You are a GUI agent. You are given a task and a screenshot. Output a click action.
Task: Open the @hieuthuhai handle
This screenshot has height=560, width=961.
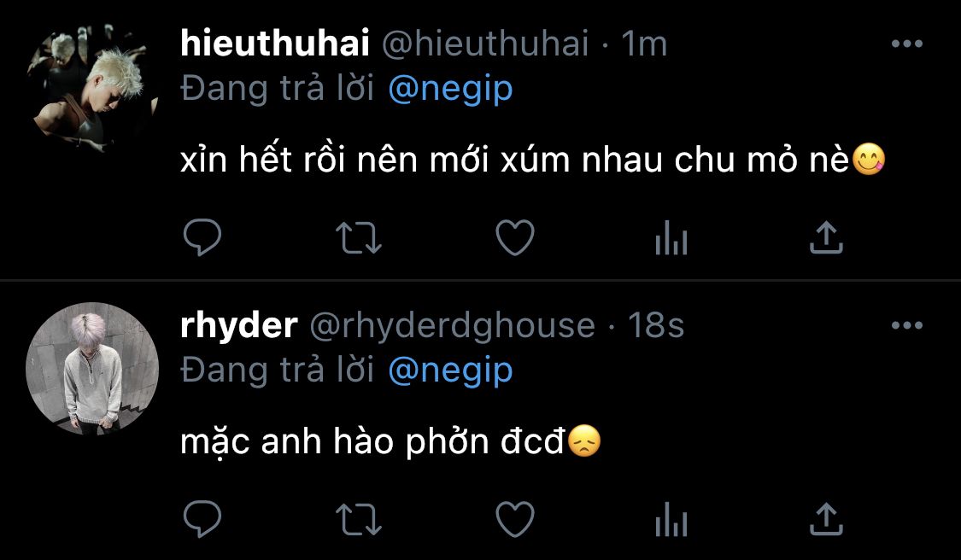pyautogui.click(x=485, y=44)
